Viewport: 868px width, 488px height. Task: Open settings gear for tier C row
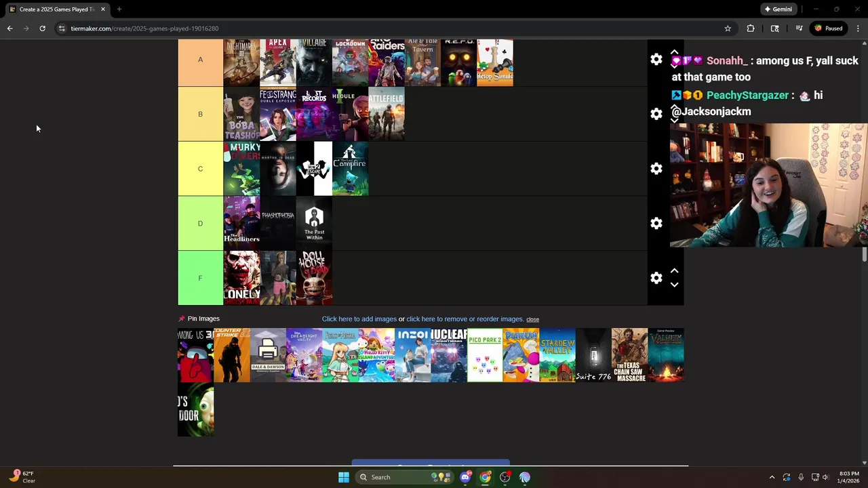656,169
